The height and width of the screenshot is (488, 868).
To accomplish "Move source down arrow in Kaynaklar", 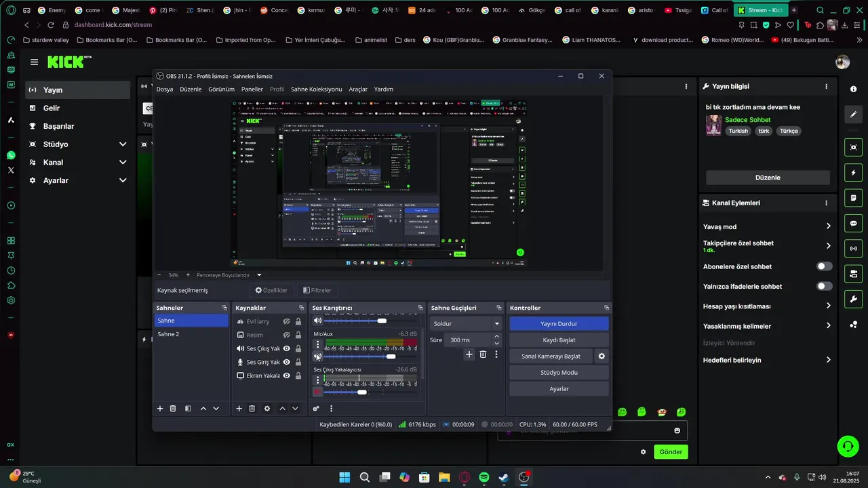I will coord(295,409).
